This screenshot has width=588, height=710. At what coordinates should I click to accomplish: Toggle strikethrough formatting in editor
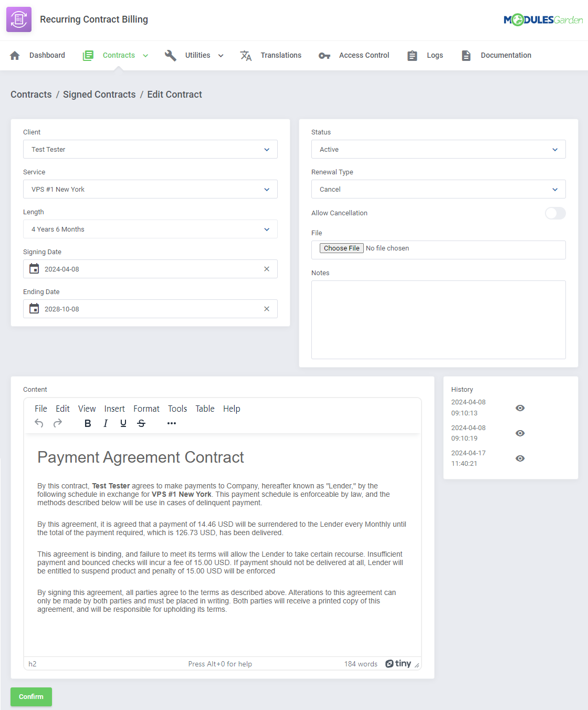pyautogui.click(x=141, y=423)
